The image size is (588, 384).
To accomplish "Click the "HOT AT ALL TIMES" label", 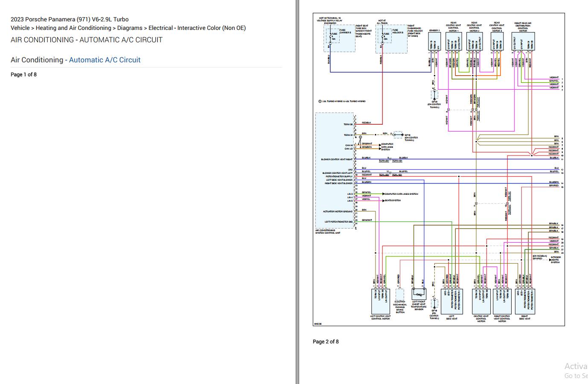I will 381,21.
